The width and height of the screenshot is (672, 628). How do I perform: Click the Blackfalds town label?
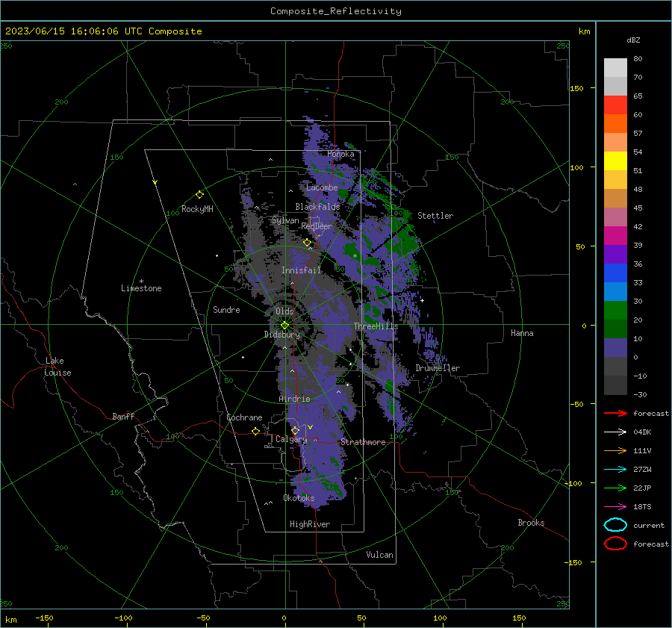point(317,207)
